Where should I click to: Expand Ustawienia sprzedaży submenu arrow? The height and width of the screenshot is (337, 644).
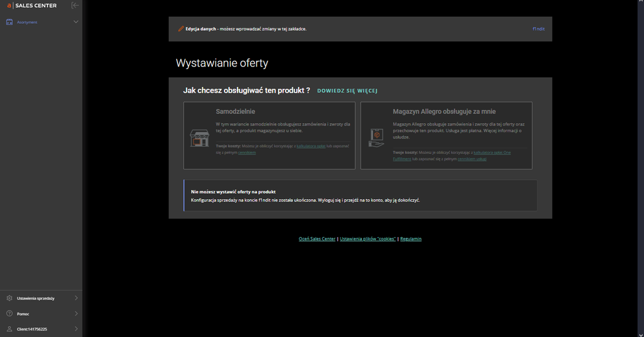pyautogui.click(x=76, y=298)
